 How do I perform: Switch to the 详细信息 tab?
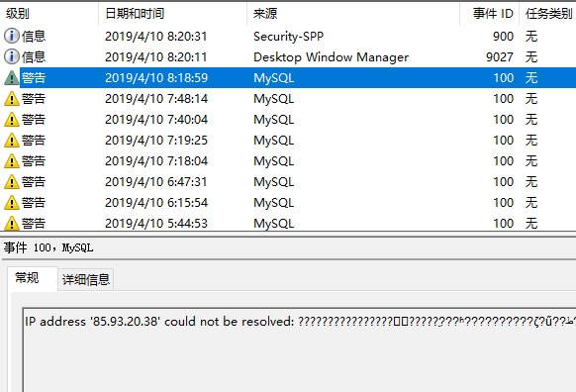click(85, 280)
